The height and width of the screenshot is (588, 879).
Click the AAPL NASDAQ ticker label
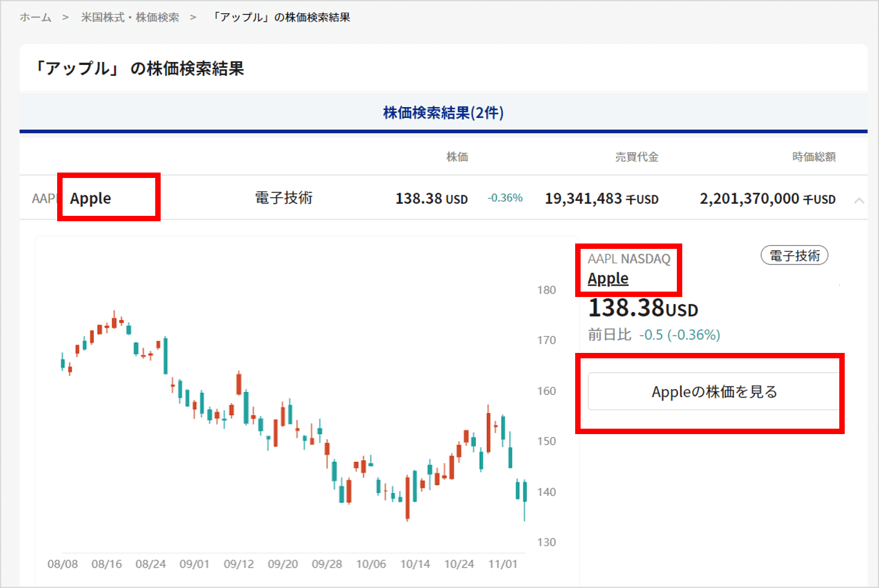click(x=629, y=259)
